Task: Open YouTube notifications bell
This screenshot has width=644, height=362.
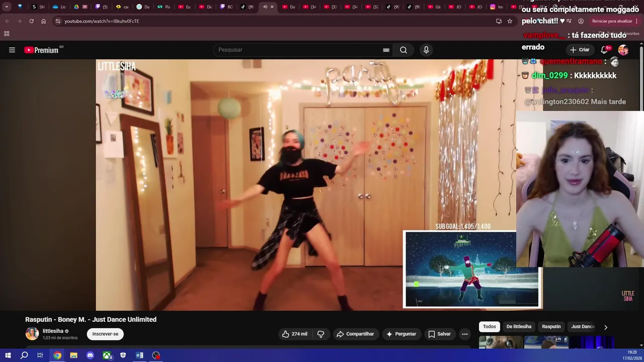Action: click(605, 50)
